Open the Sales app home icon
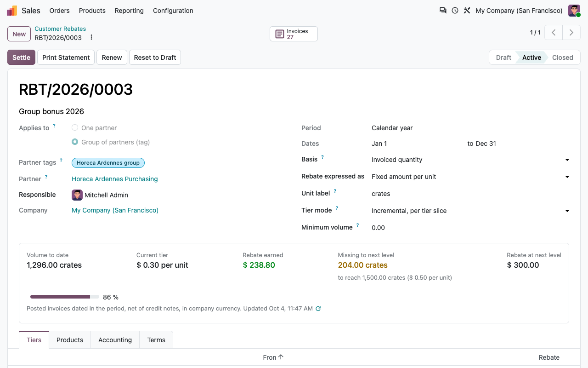The height and width of the screenshot is (368, 588). (x=12, y=11)
